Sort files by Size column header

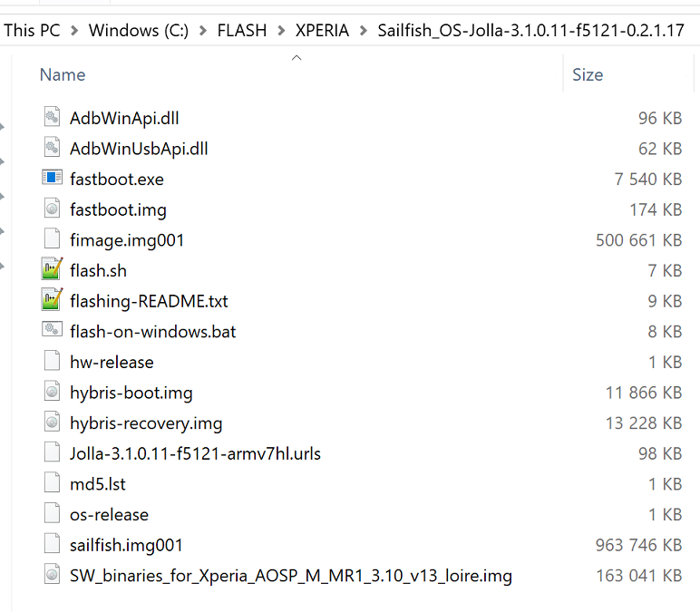(588, 75)
